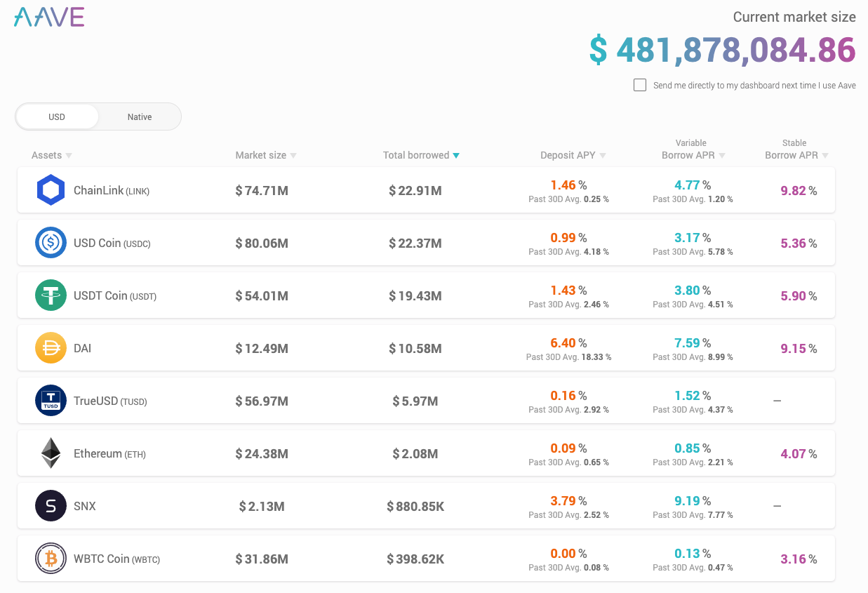Click USDC variable borrow APR 3.17 %

pyautogui.click(x=693, y=238)
